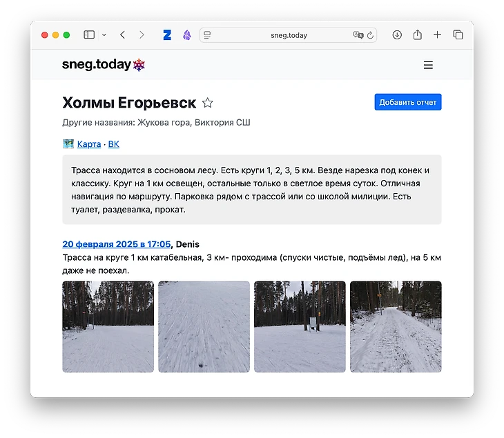Click the translate page icon
Screen dimensions: 504x438
click(358, 35)
